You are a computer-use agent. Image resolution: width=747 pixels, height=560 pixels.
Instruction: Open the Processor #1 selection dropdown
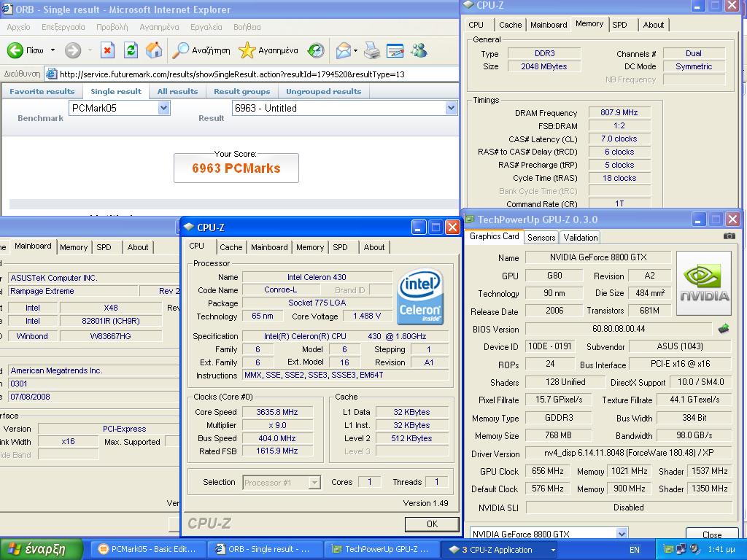tap(314, 483)
